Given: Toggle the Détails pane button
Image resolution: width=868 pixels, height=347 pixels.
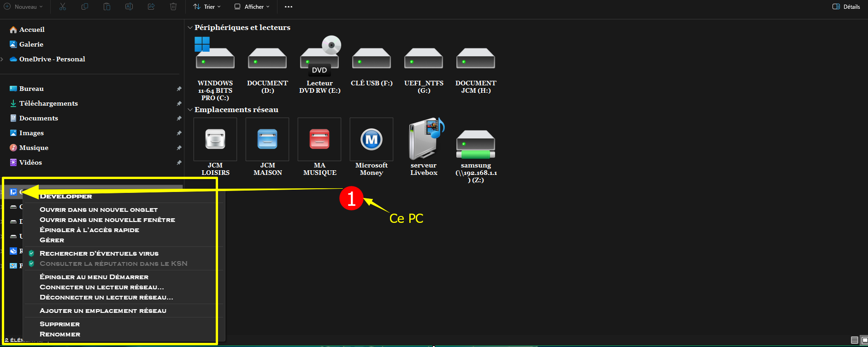Looking at the screenshot, I should coord(846,6).
